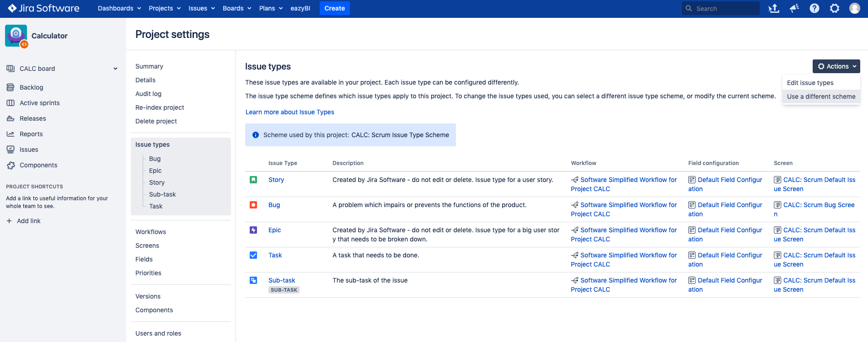Open Components in settings sidebar
Viewport: 868px width, 342px height.
tap(154, 310)
